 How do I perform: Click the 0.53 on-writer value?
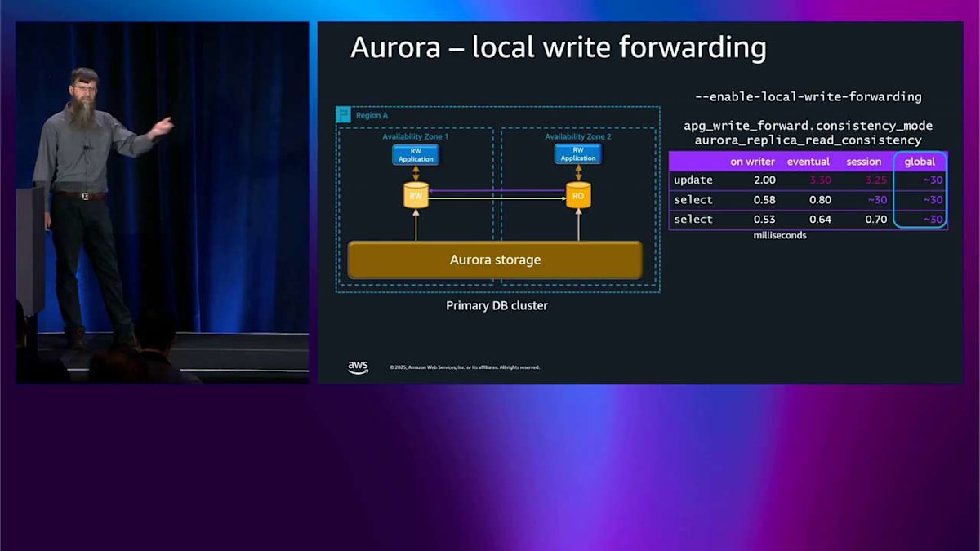pyautogui.click(x=764, y=219)
